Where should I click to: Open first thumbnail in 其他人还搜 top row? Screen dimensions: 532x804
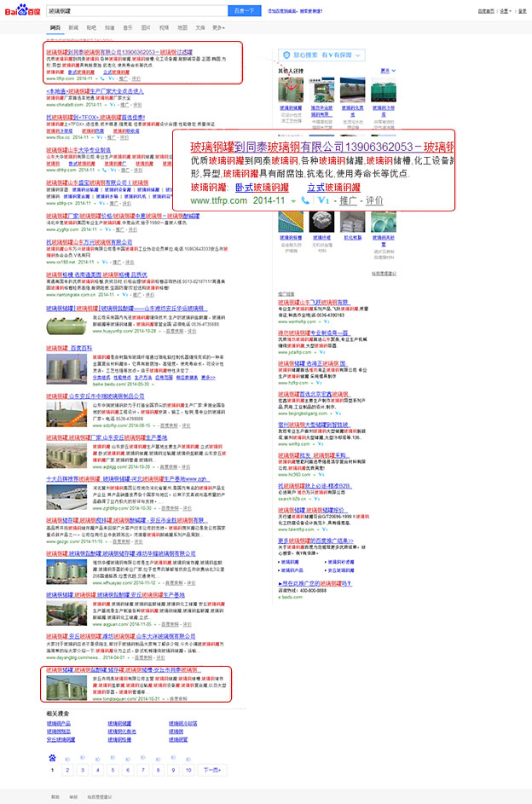(291, 90)
